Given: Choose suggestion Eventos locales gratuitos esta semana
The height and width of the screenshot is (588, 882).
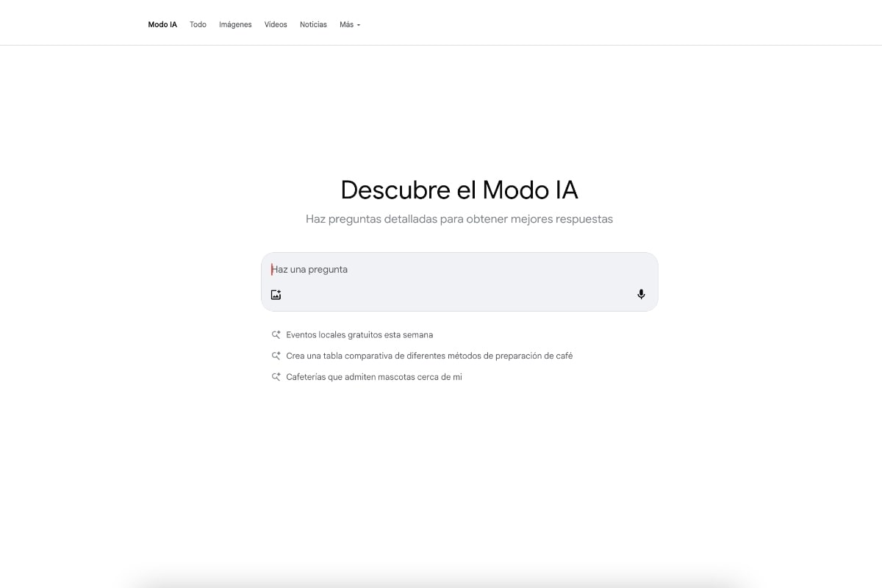Looking at the screenshot, I should point(359,334).
